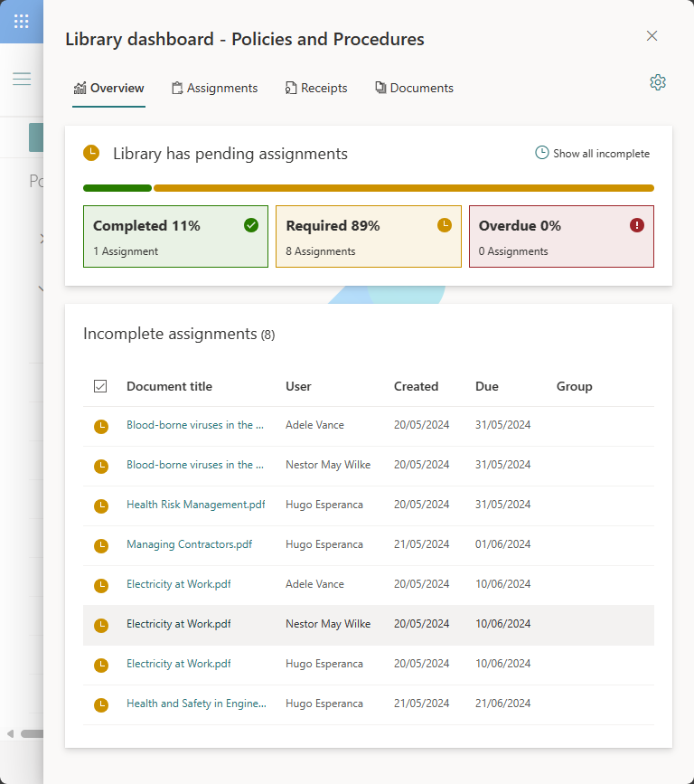The height and width of the screenshot is (784, 694).
Task: Sort by Group column header
Action: (574, 386)
